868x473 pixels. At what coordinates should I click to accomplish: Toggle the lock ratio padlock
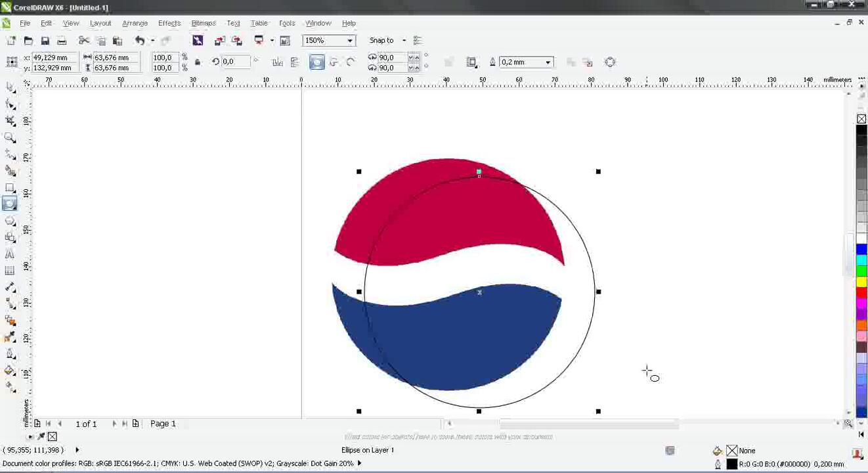pyautogui.click(x=198, y=62)
